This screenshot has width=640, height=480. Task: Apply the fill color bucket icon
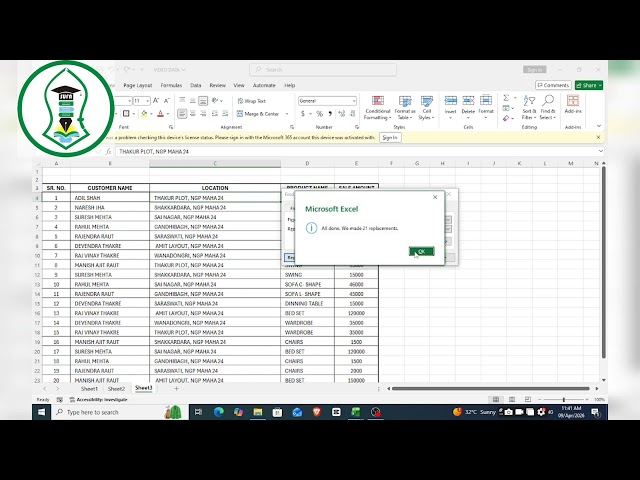(x=144, y=114)
